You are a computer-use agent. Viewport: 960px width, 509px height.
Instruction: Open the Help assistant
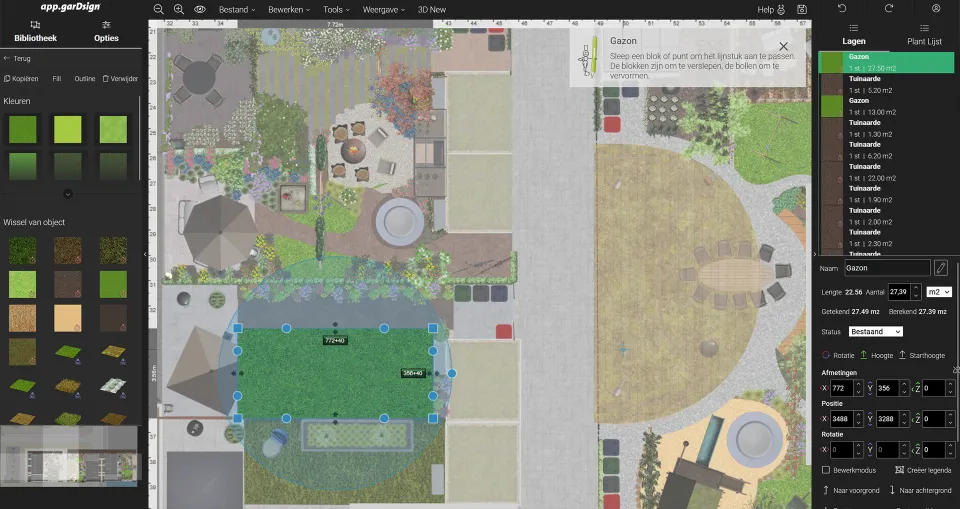pos(771,9)
